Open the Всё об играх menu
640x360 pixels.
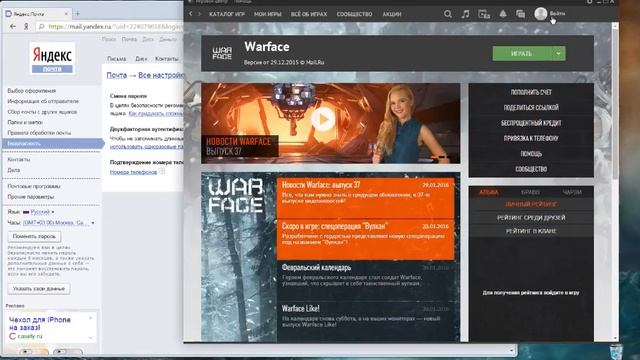pyautogui.click(x=309, y=14)
